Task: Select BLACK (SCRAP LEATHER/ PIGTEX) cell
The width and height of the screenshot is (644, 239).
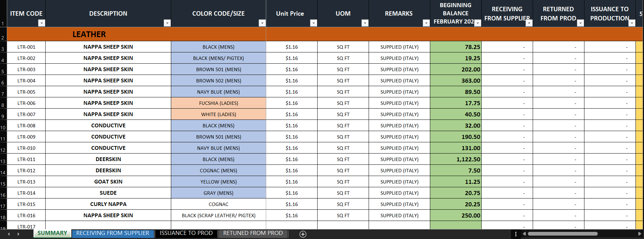Action: (219, 216)
